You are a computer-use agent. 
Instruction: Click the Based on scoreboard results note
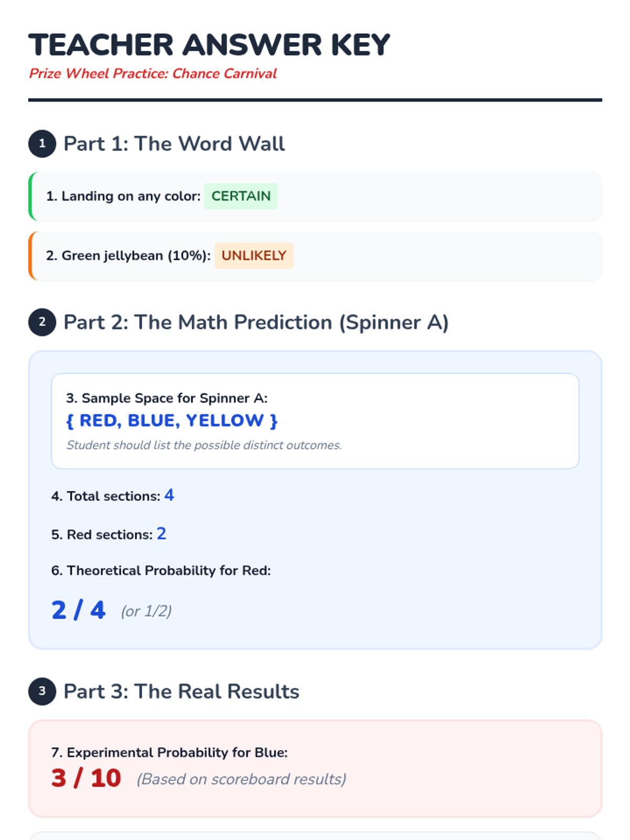[x=241, y=779]
